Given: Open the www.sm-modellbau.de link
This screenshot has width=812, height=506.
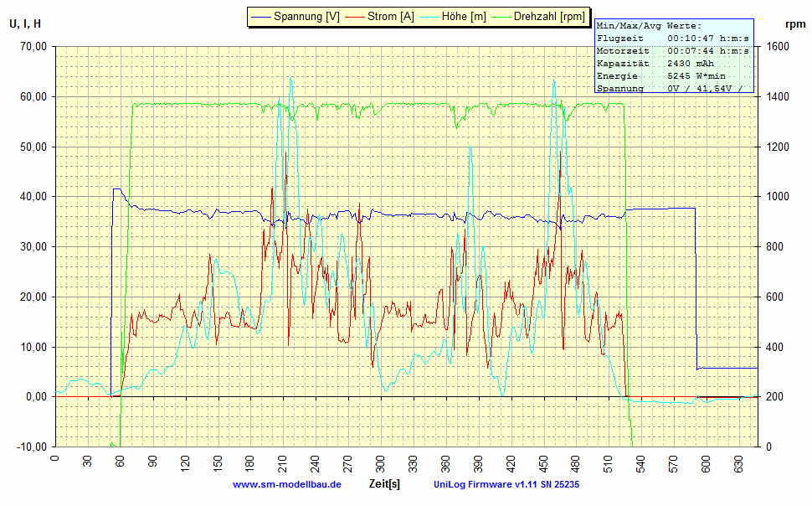Looking at the screenshot, I should (x=286, y=484).
